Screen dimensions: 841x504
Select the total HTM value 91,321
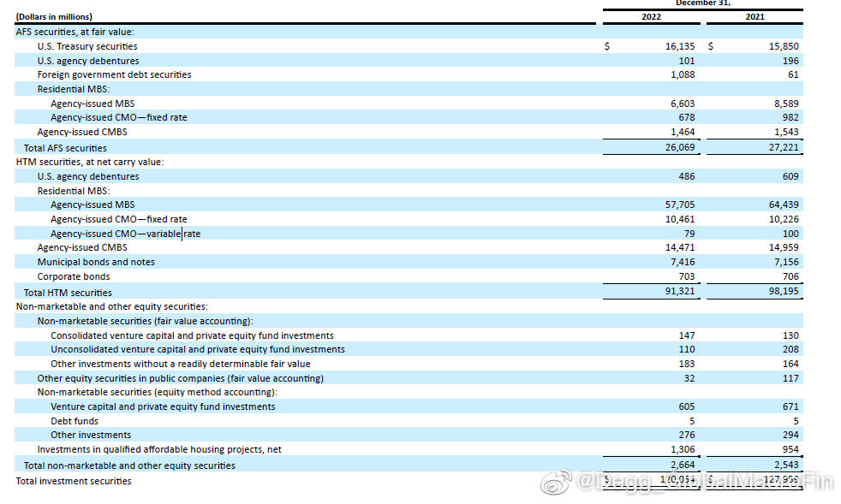coord(679,291)
